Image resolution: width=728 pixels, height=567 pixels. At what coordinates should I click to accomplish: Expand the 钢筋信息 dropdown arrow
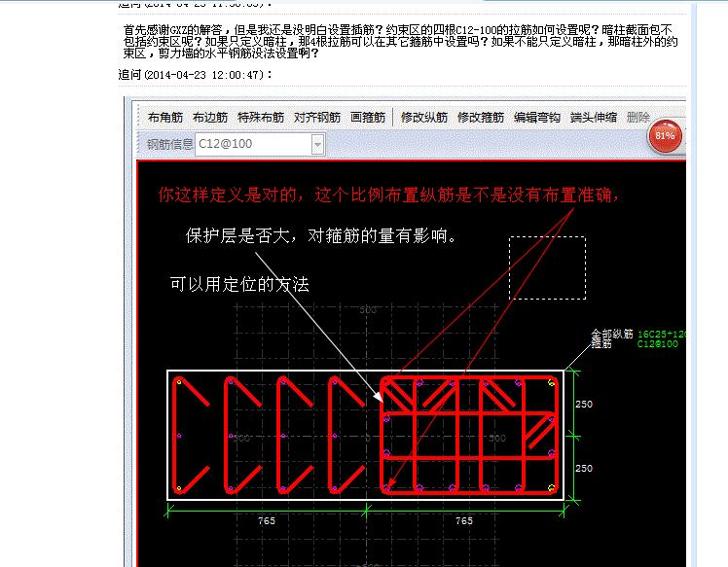(x=317, y=144)
